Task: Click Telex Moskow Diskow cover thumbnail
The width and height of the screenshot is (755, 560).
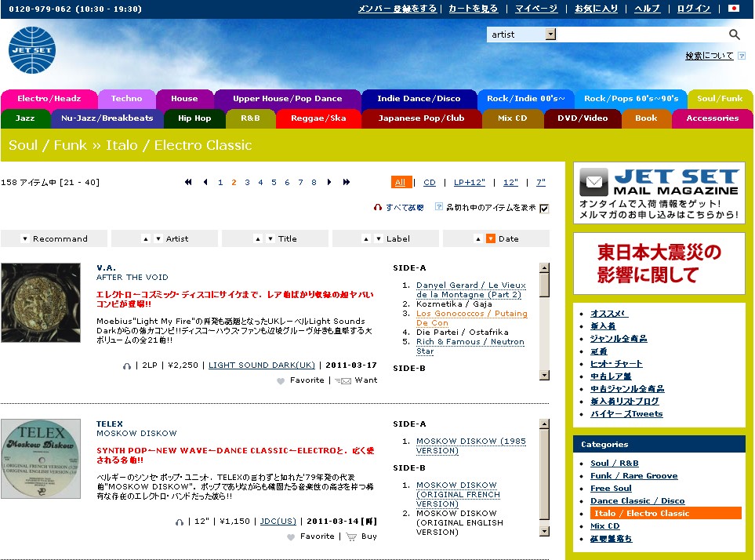Action: [x=41, y=459]
